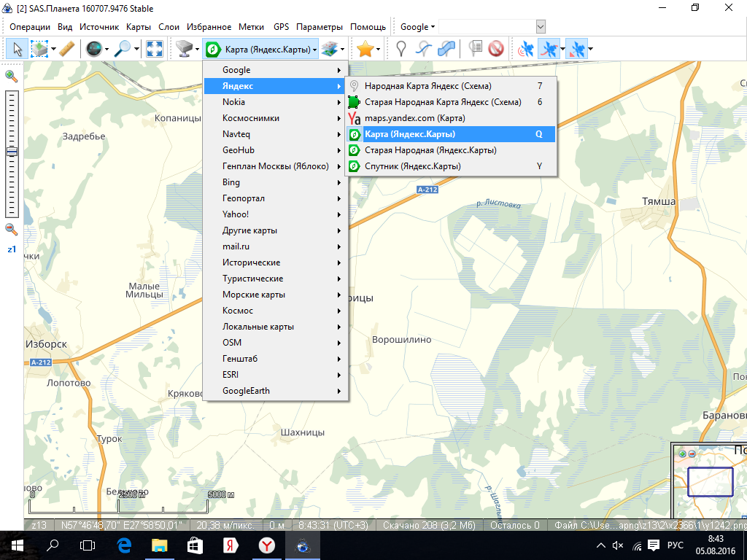Screen dimensions: 747x560
Task: Switch to full screen mode icon
Action: click(155, 49)
